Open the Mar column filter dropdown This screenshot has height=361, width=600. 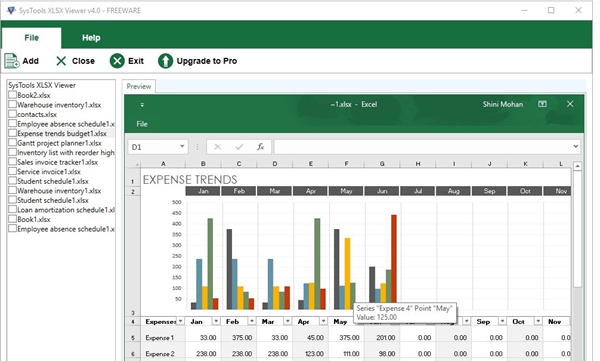[287, 321]
